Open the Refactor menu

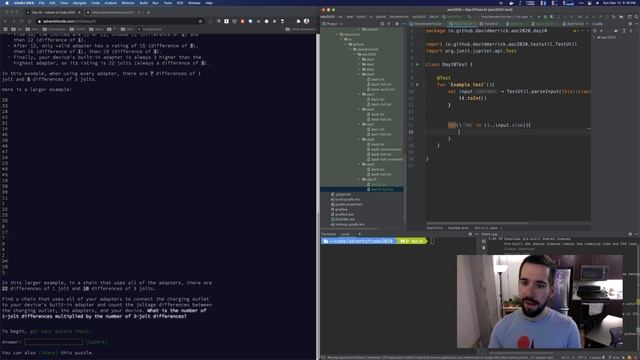128,3
